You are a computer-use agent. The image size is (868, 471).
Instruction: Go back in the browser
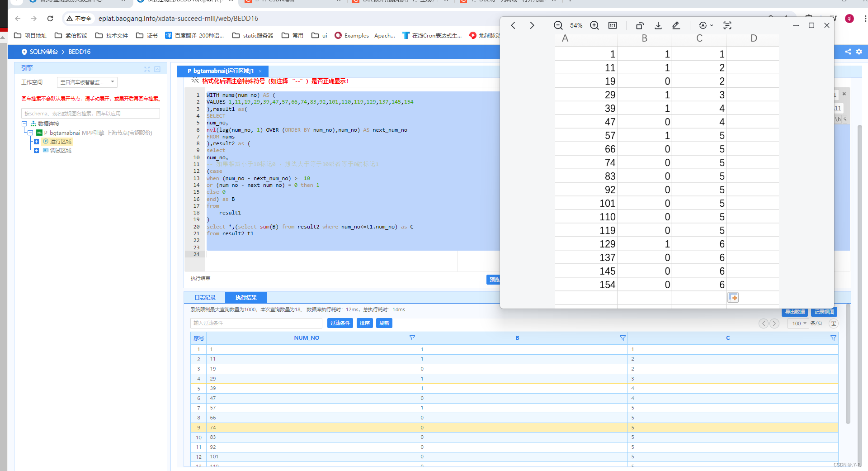pyautogui.click(x=18, y=19)
